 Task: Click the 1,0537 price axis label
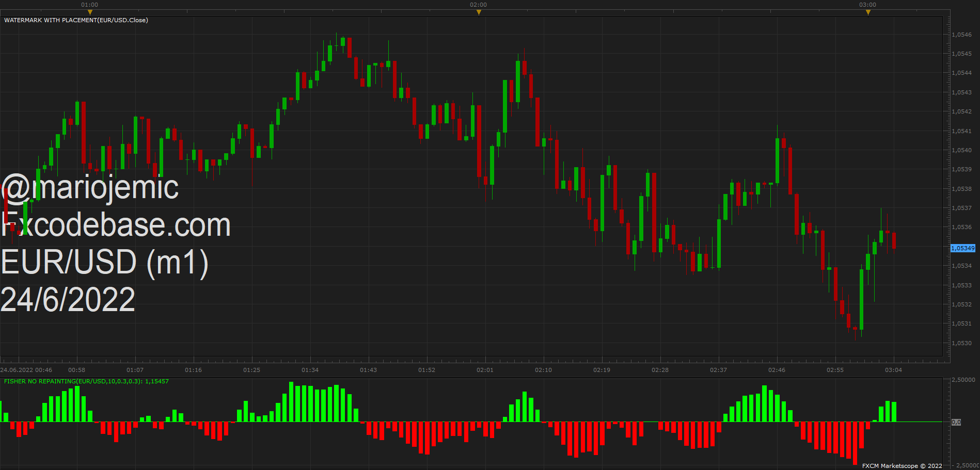tap(962, 208)
